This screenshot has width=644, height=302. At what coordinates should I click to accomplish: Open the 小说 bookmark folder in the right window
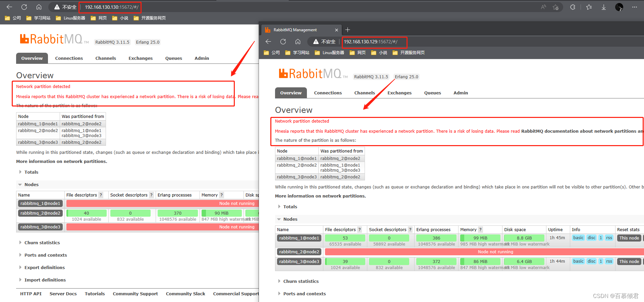coord(379,53)
